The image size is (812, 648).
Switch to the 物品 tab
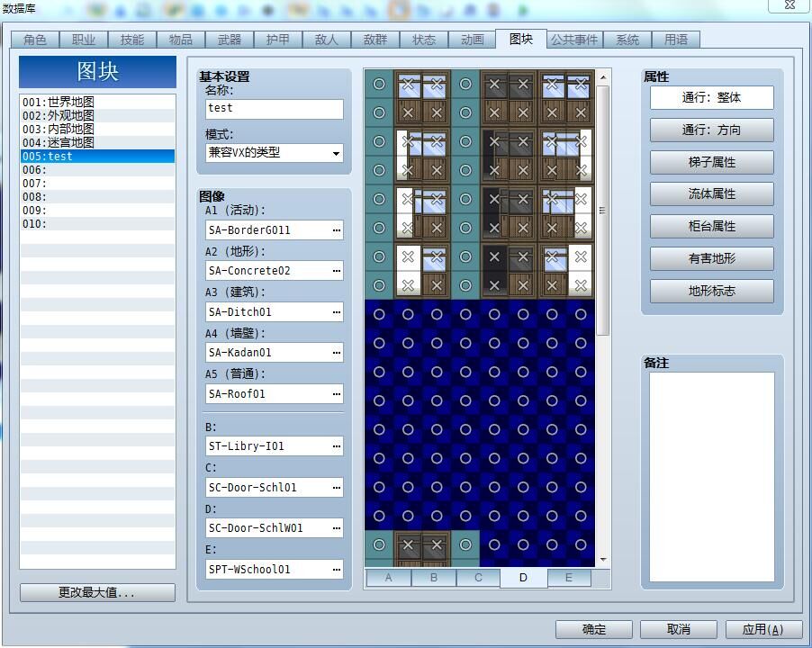(181, 40)
